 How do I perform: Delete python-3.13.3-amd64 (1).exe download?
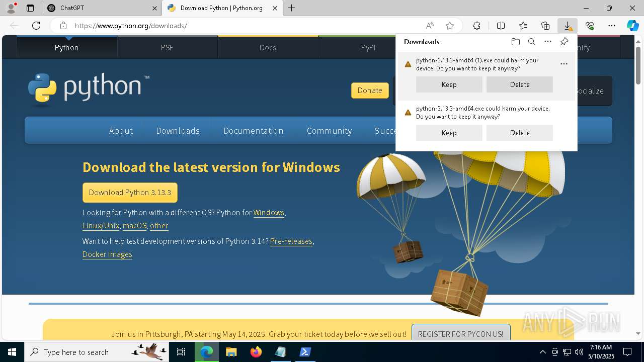coord(520,84)
